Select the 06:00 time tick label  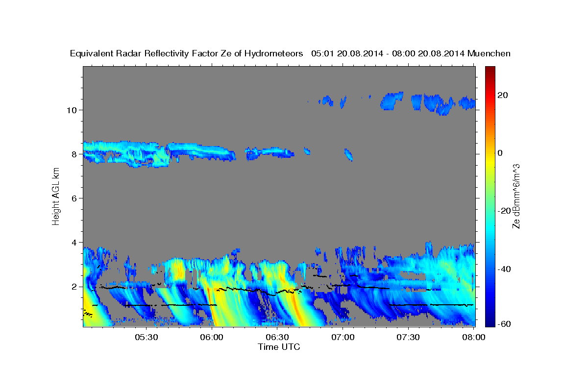212,337
